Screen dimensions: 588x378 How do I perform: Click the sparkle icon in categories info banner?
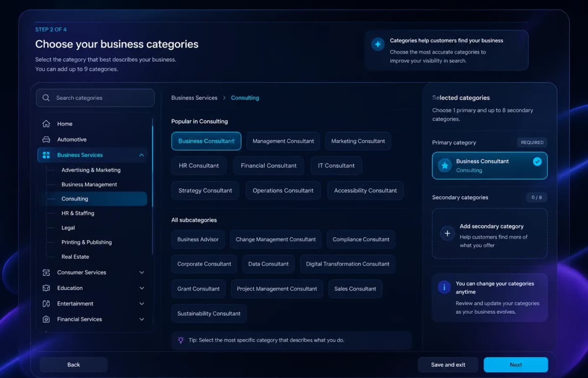tap(378, 44)
